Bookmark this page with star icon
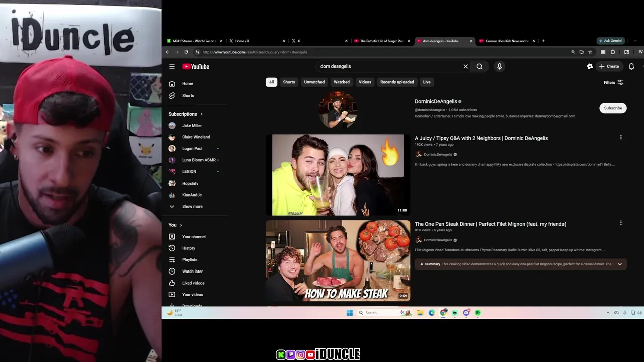Screen dimensions: 644x362 pyautogui.click(x=590, y=52)
